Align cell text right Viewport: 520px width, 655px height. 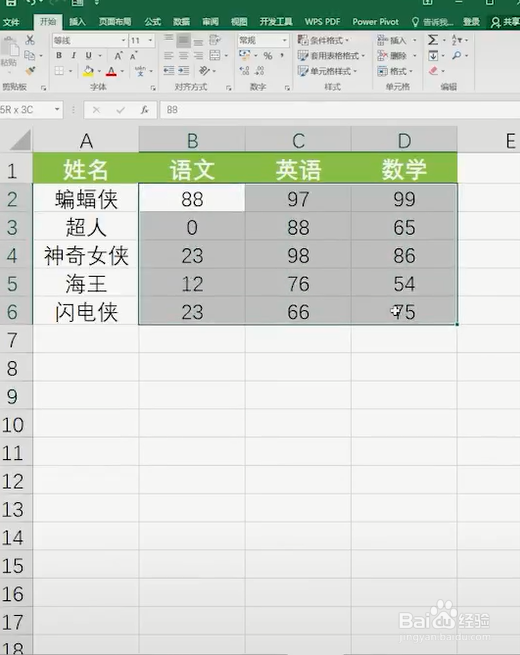(198, 56)
